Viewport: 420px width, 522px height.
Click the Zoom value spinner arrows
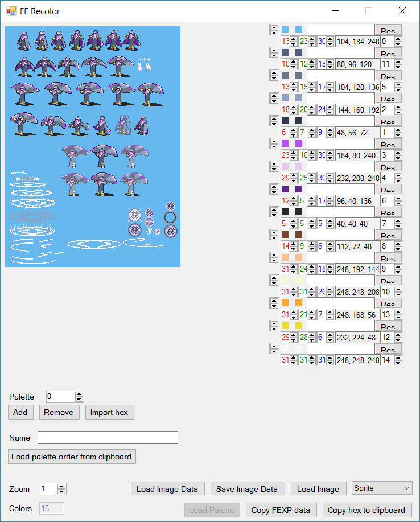(61, 489)
